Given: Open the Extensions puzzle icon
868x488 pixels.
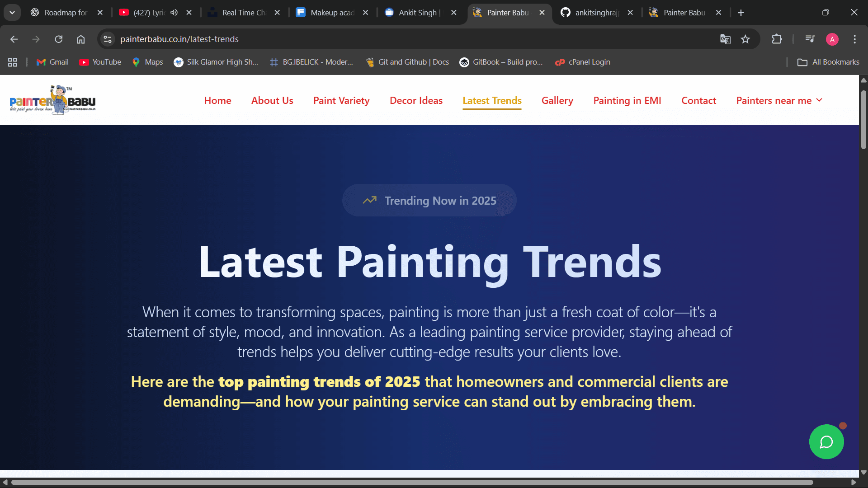Looking at the screenshot, I should pyautogui.click(x=777, y=39).
